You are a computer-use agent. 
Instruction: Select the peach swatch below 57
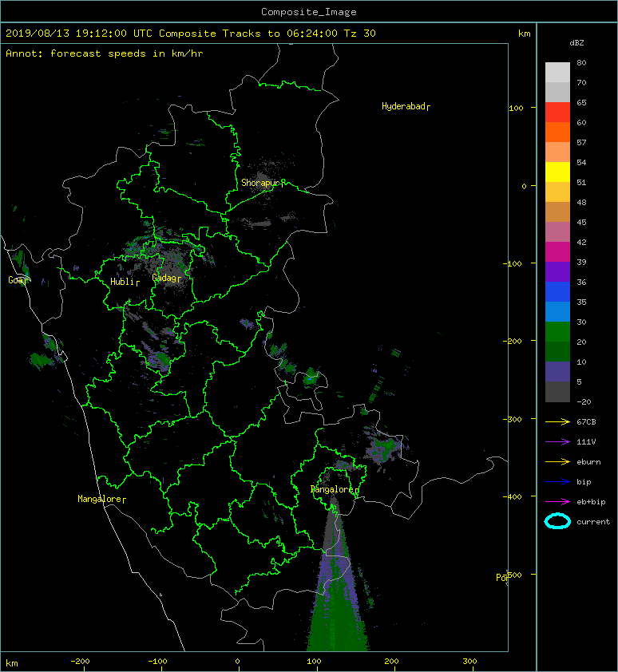pos(557,152)
